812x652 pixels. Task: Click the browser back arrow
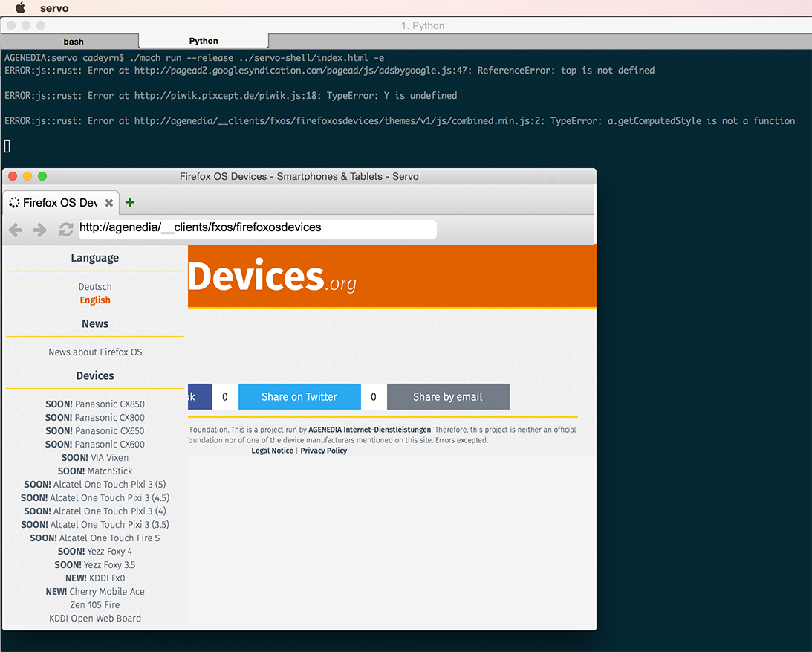click(16, 230)
